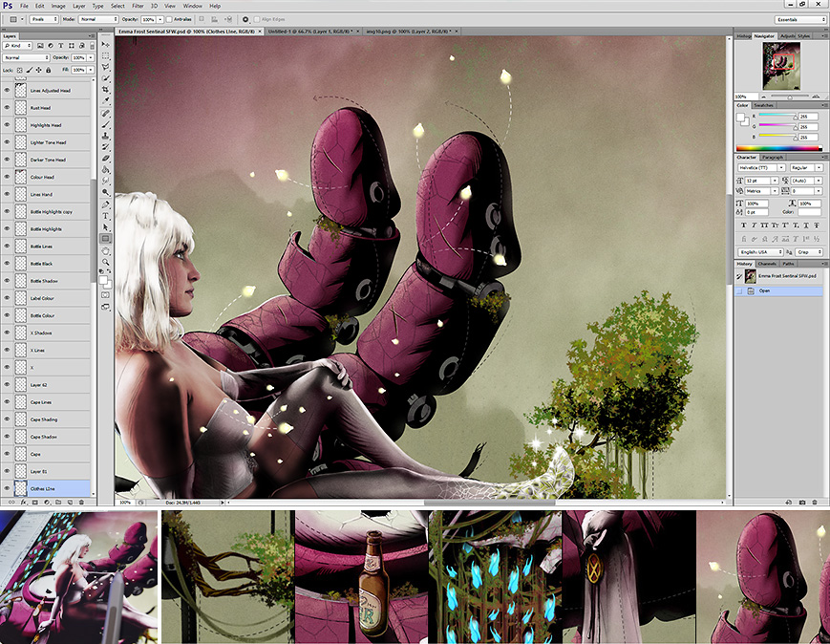Toggle Quick Mask mode icon
The height and width of the screenshot is (644, 830).
pos(105,295)
